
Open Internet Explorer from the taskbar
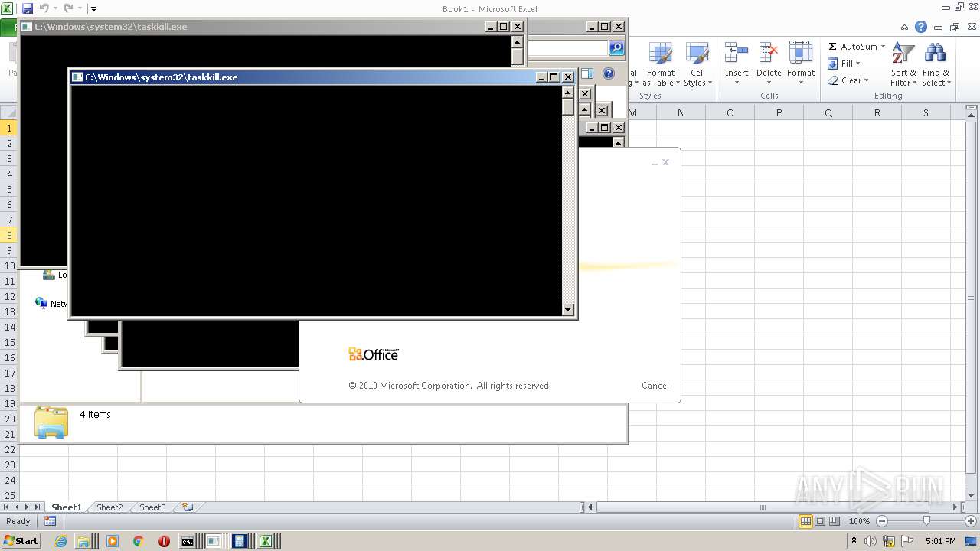coord(61,541)
